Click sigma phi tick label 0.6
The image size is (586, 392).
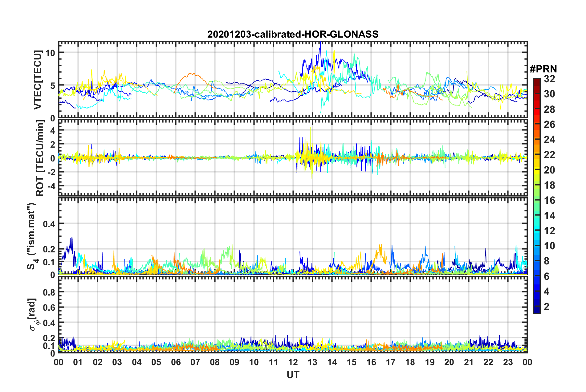(49, 307)
